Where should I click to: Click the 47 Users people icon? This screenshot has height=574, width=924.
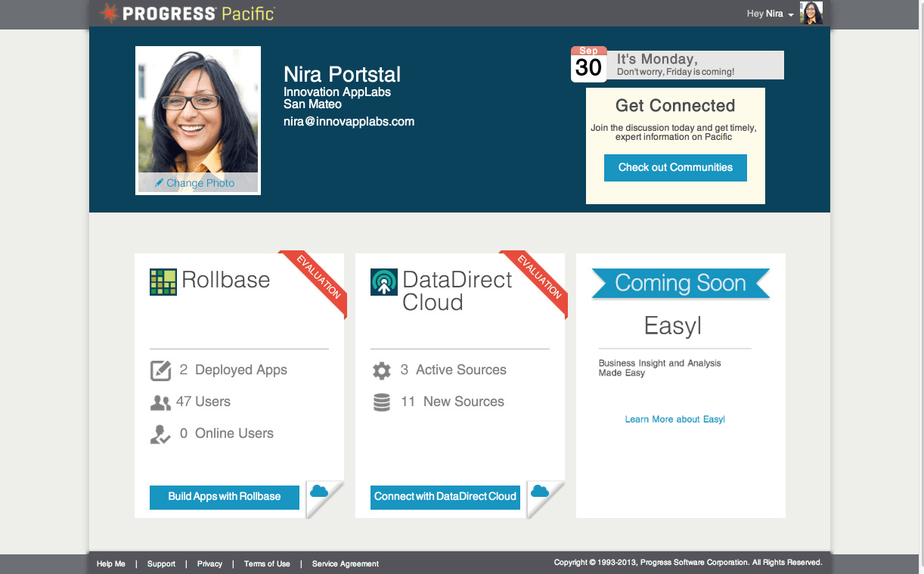click(160, 403)
